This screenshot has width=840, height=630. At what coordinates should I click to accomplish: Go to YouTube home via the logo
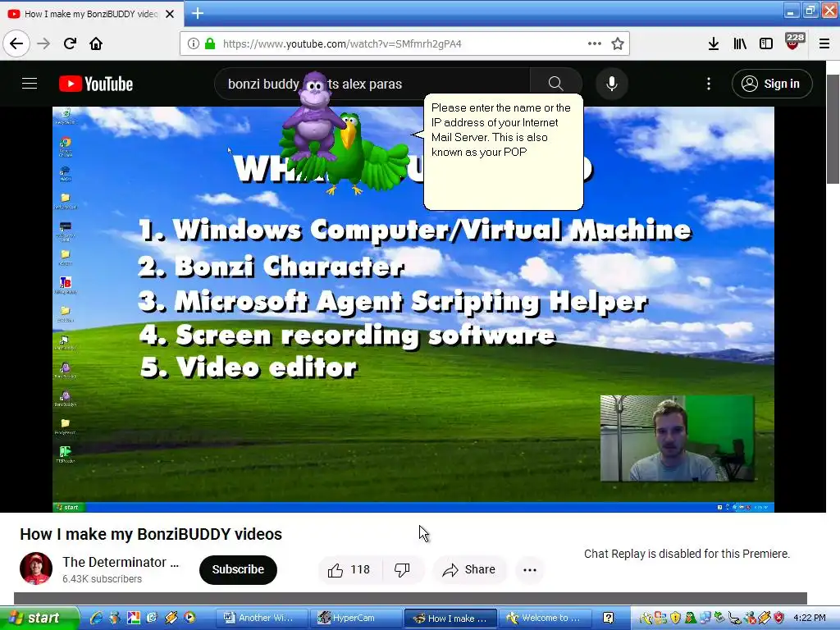tap(96, 84)
